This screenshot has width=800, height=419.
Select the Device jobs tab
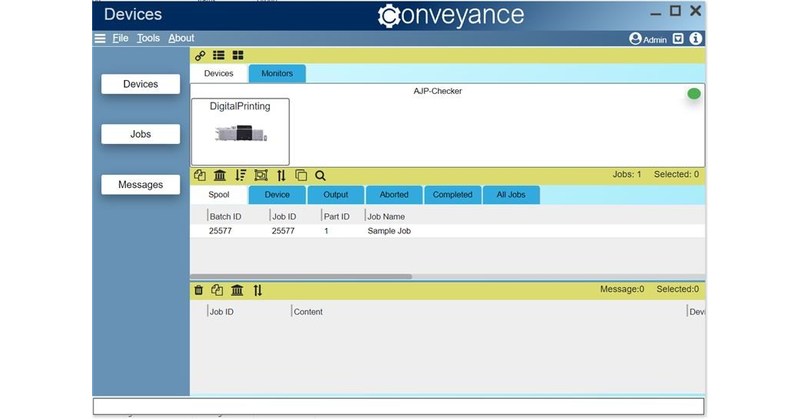pyautogui.click(x=277, y=194)
